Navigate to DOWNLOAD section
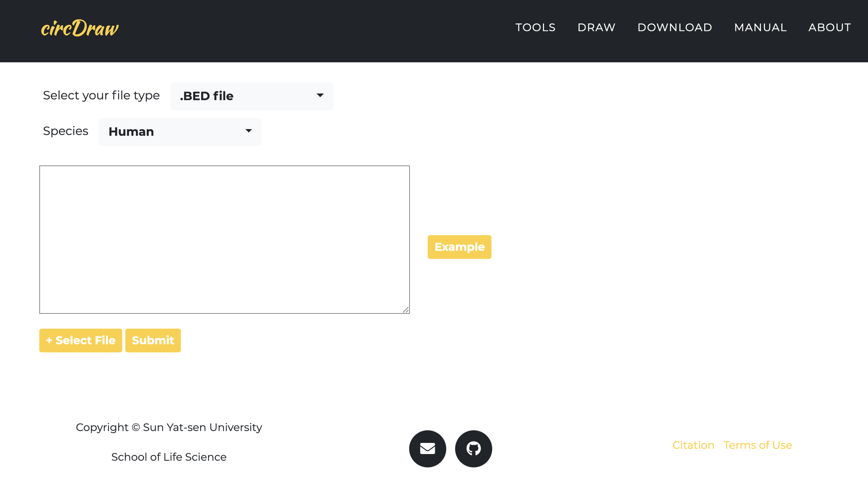868x503 pixels. coord(675,27)
